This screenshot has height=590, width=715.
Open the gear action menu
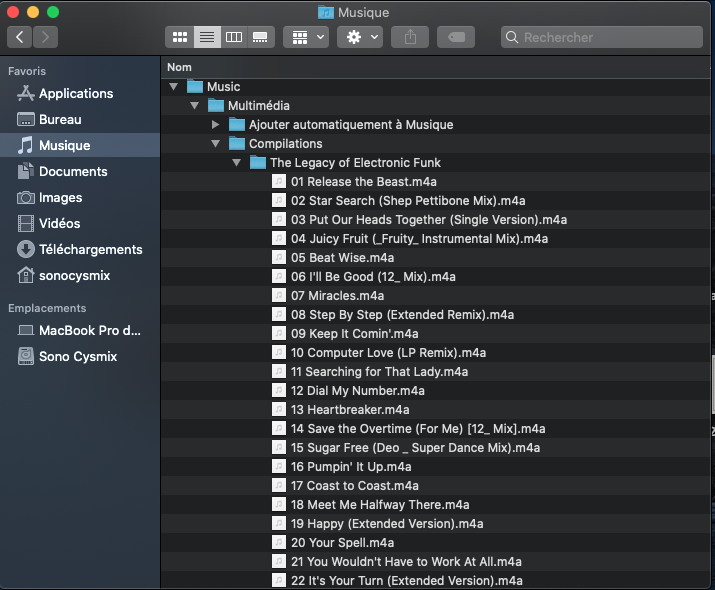[x=360, y=37]
